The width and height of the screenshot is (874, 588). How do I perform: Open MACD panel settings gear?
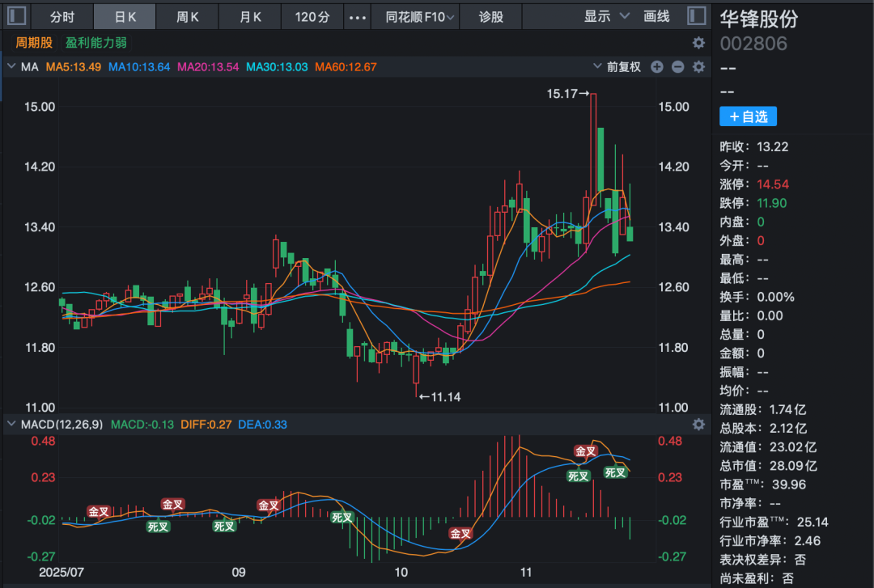[698, 425]
